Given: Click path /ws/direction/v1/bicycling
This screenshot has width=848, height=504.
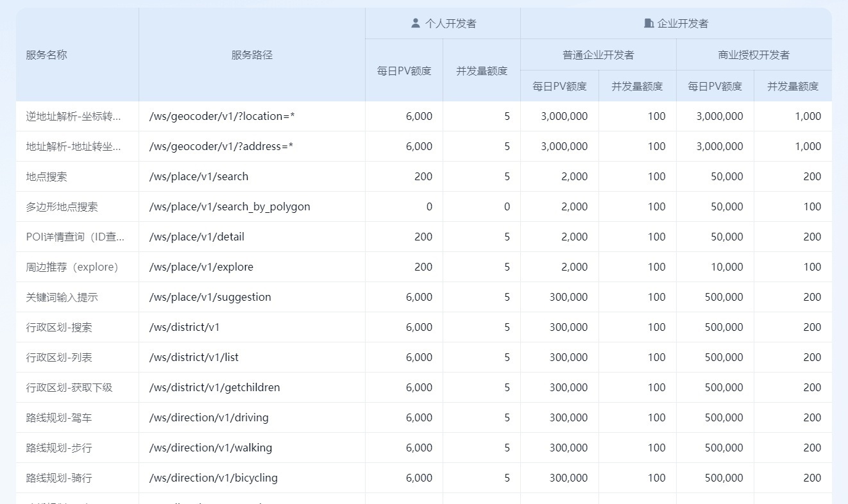Looking at the screenshot, I should (x=214, y=478).
